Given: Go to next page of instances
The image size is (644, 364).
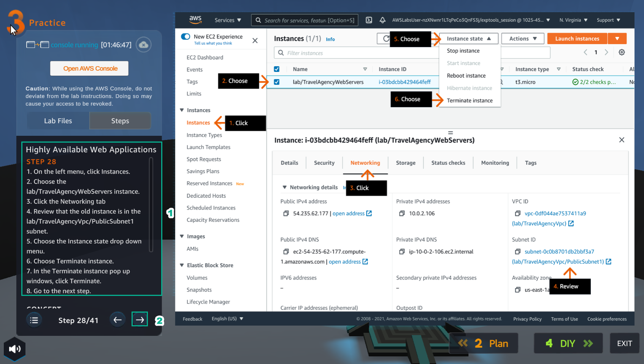Looking at the screenshot, I should tap(606, 52).
